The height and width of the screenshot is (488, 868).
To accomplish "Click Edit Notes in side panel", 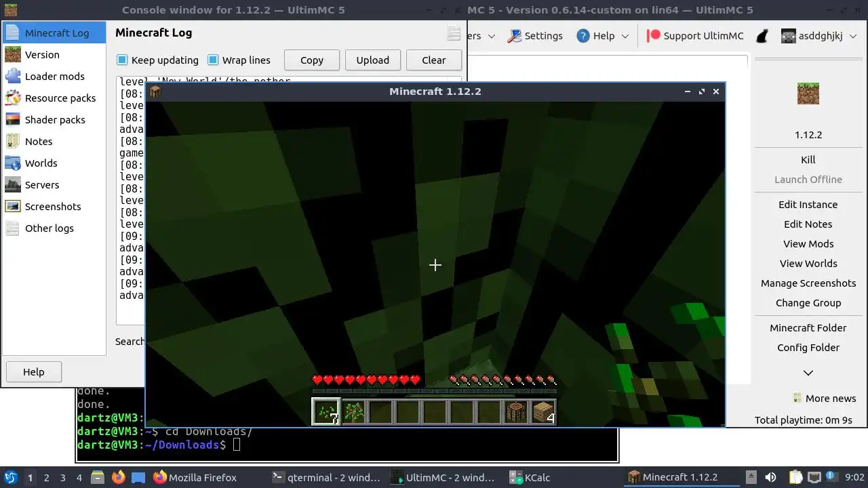I will coord(808,224).
